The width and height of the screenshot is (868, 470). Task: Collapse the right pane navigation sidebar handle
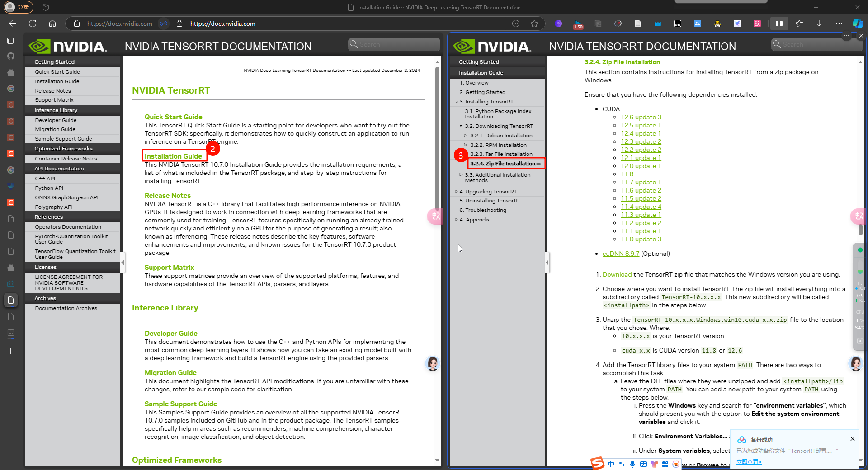547,263
